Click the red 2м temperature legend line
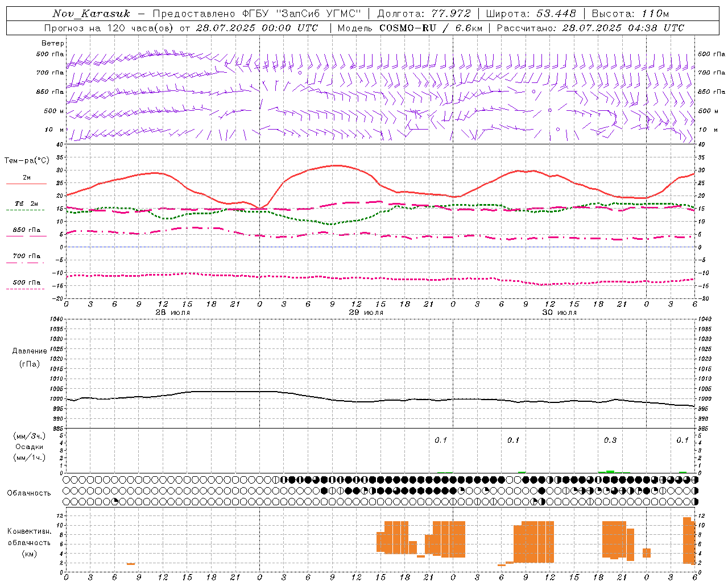Screen dimensions: 728x582 [x=26, y=184]
